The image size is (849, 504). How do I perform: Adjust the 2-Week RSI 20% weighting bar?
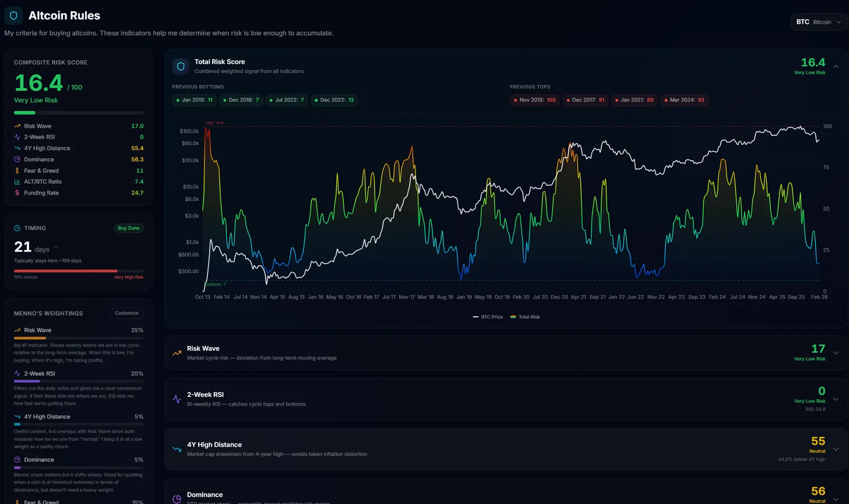[79, 381]
